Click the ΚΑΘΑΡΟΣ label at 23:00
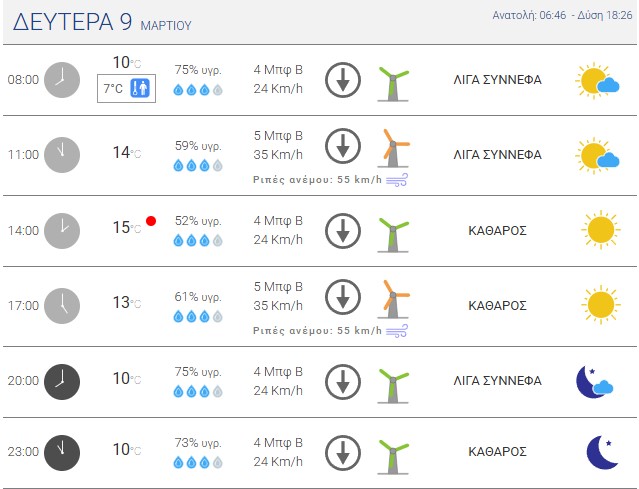 [x=497, y=451]
